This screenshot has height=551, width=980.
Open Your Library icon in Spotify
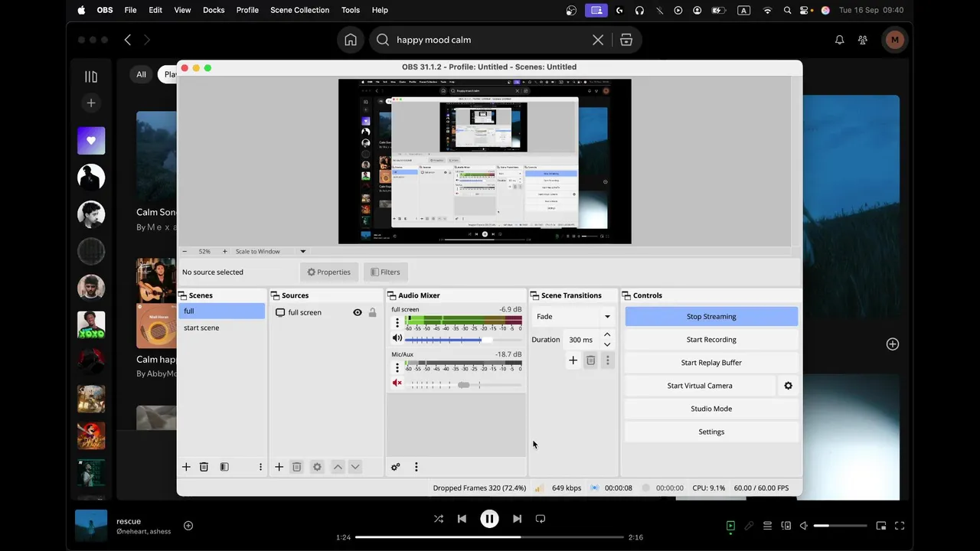point(91,77)
